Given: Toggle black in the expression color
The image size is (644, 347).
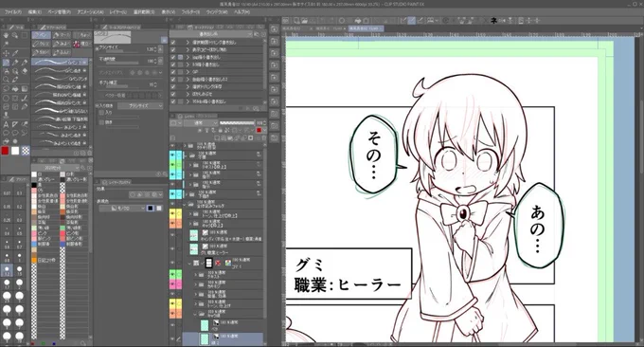Looking at the screenshot, I should (151, 209).
